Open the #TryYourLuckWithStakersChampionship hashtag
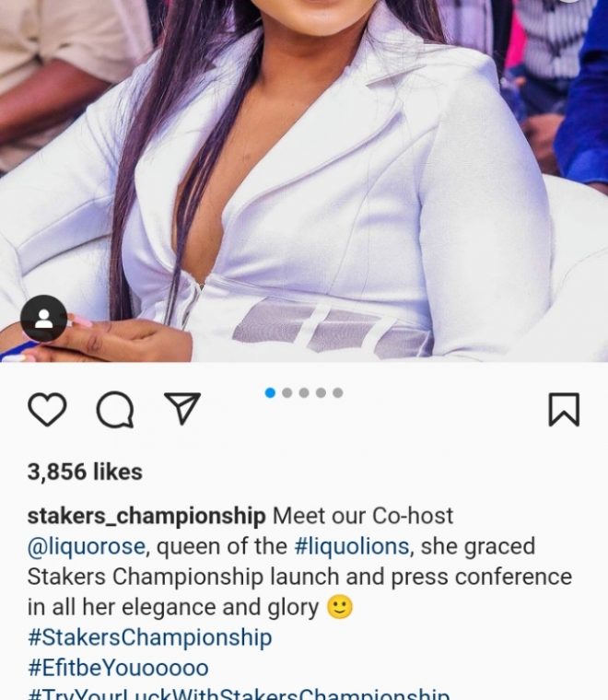 [x=239, y=694]
